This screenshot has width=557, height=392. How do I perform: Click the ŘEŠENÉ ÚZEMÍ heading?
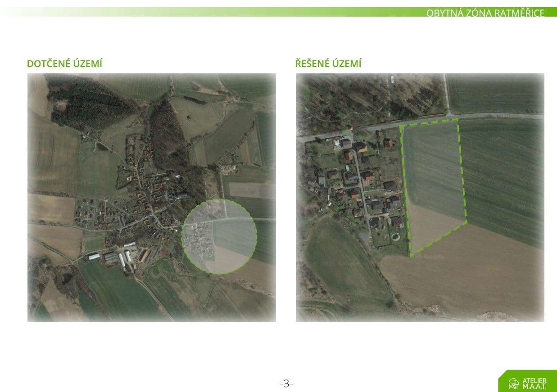[328, 64]
